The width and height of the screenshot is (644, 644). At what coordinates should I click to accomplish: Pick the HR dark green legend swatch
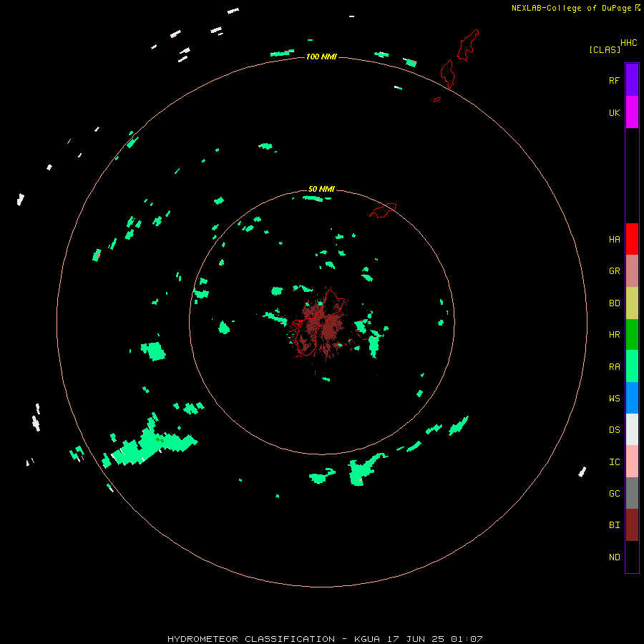632,334
